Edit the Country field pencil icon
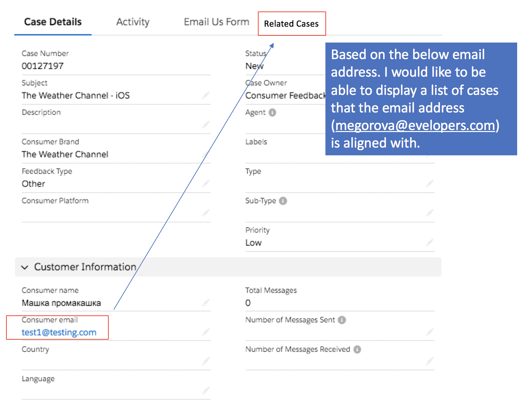532x416 pixels. click(x=206, y=361)
